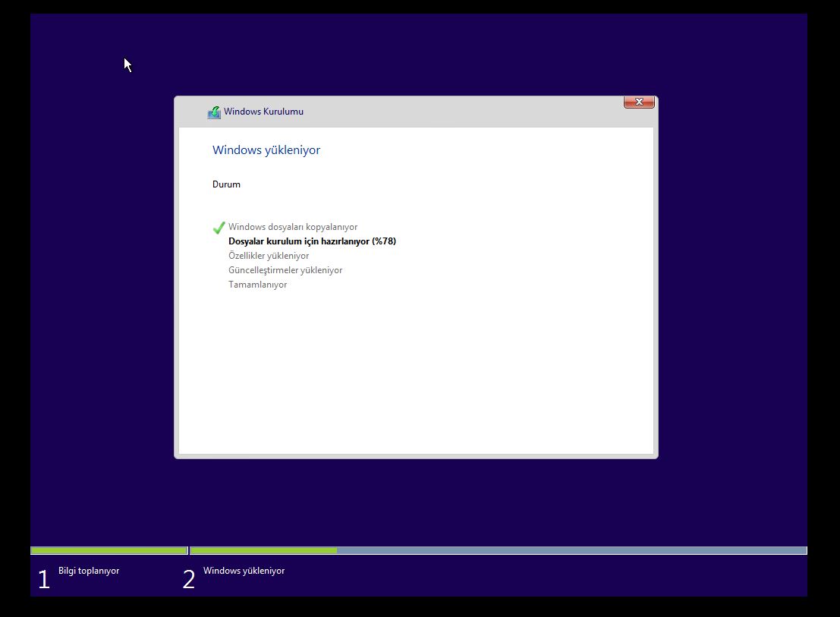The image size is (840, 617).
Task: Click the large step number 1
Action: (x=44, y=579)
